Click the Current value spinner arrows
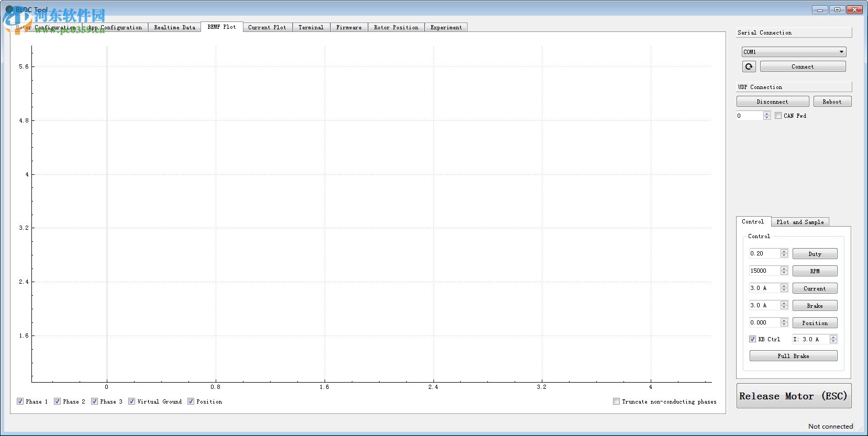 (x=784, y=288)
